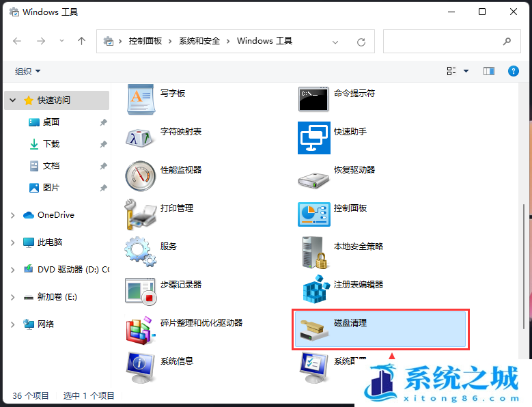
Task: Expand the 此电脑 tree node
Action: click(12, 242)
